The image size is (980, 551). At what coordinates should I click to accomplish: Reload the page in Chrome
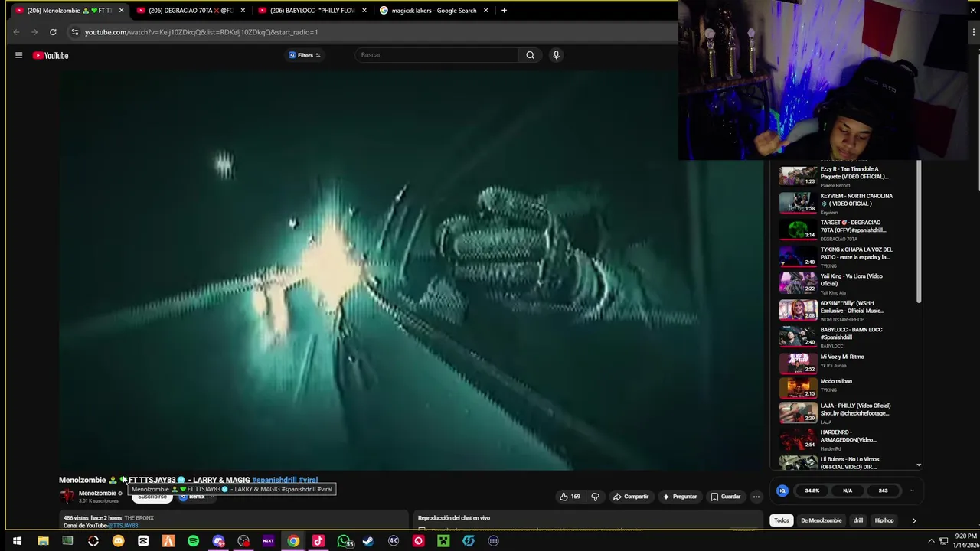53,32
